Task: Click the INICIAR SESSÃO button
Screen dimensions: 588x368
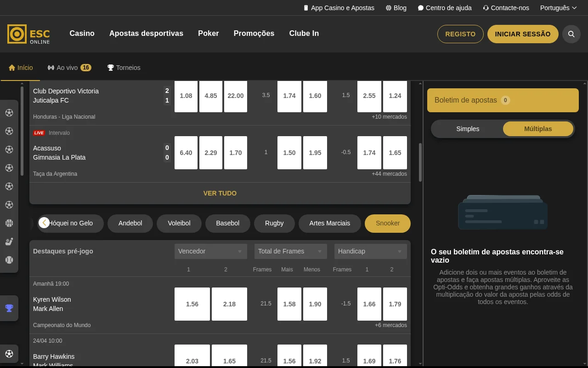Action: click(523, 34)
